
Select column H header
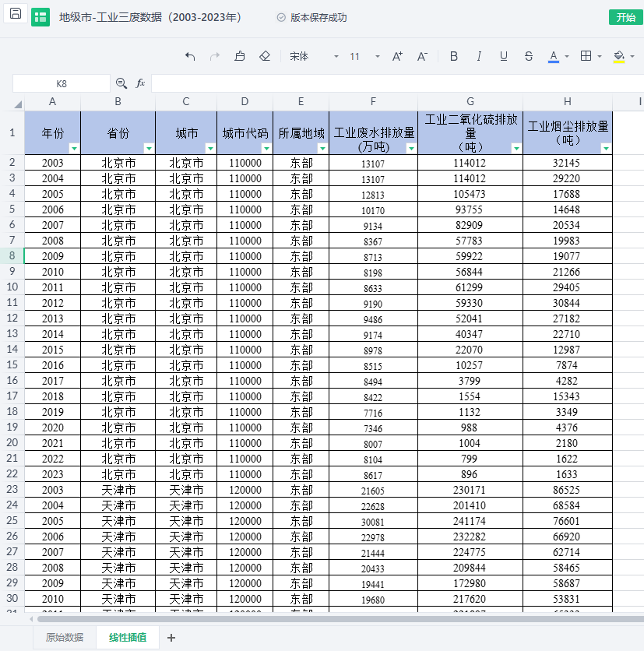pos(567,102)
